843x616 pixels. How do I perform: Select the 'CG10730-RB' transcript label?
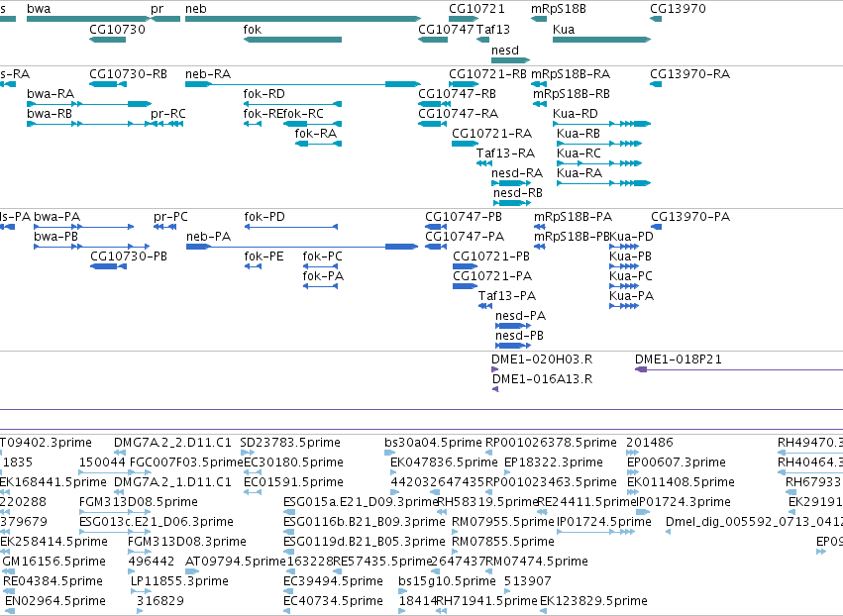[128, 74]
